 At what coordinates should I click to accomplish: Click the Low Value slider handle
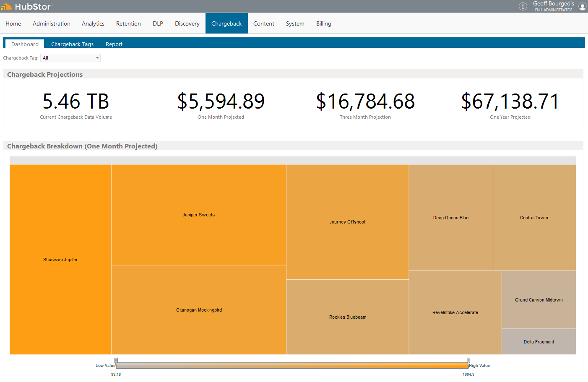116,360
